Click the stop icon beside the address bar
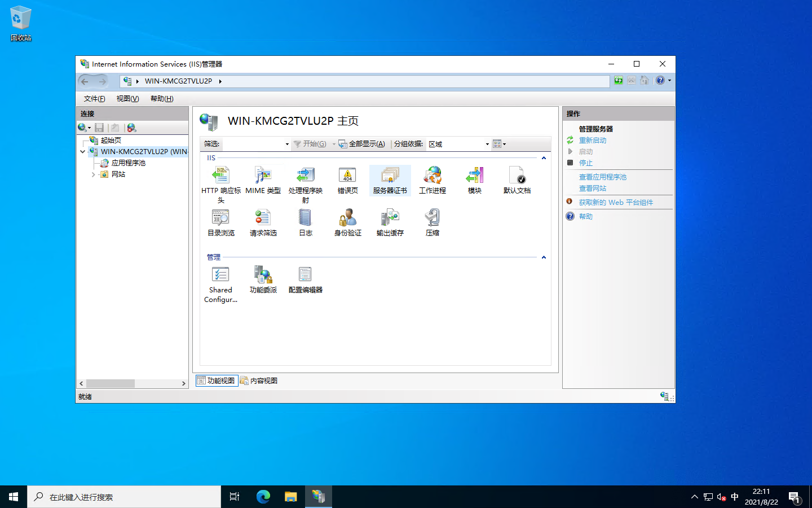Screen dimensions: 812x508 point(632,81)
